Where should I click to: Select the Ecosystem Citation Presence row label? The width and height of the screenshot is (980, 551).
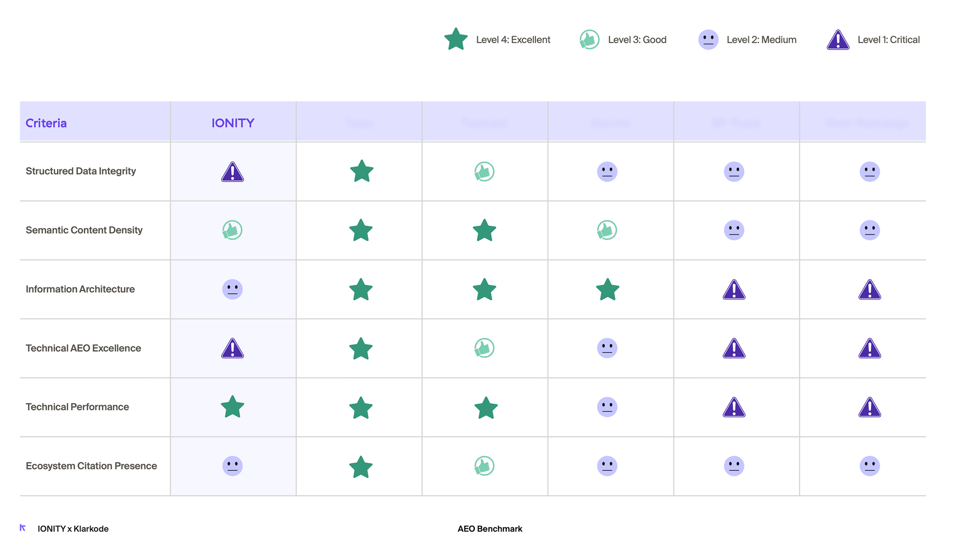[x=91, y=466]
